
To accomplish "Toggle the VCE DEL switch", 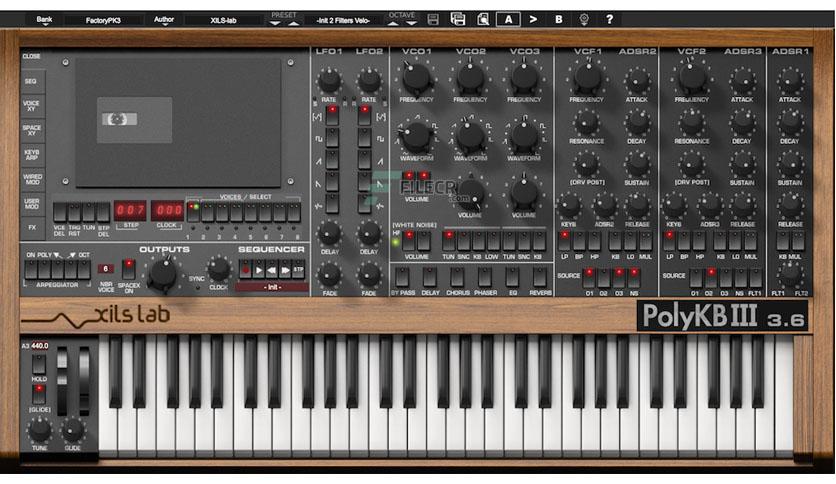I will tap(60, 212).
